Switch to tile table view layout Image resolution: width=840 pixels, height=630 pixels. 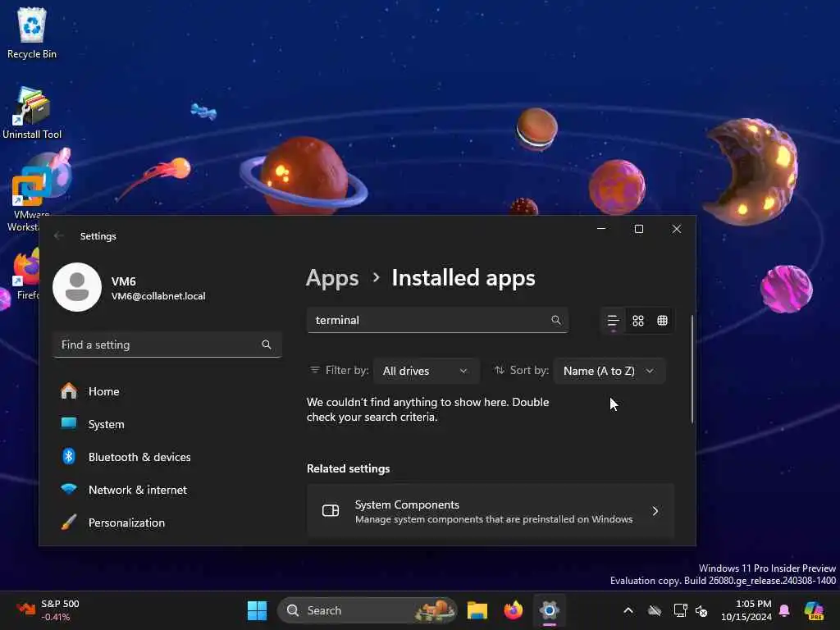point(662,321)
